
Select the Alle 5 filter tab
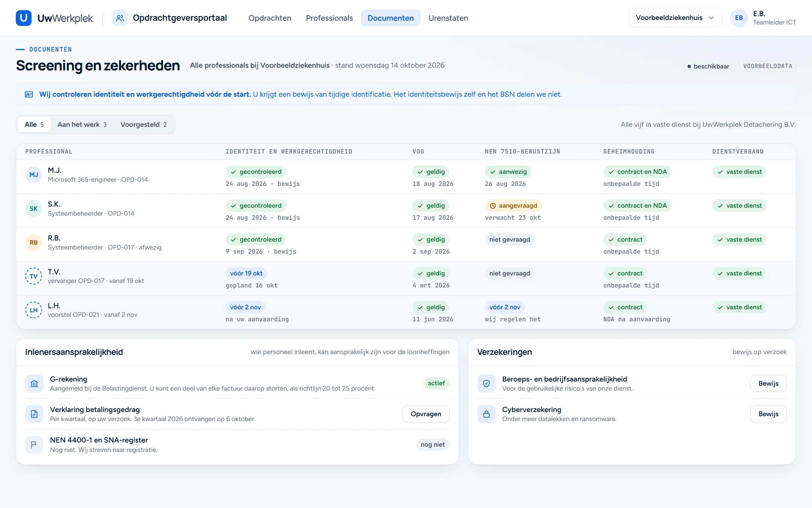pos(34,125)
